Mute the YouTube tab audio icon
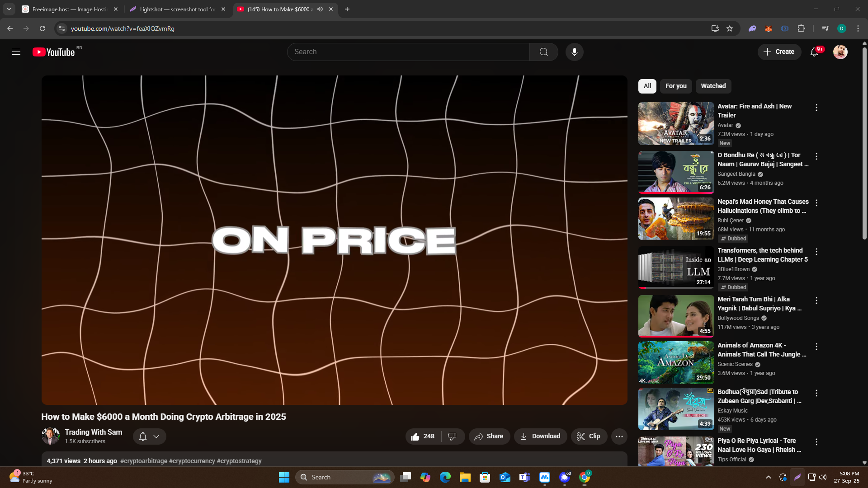This screenshot has width=868, height=488. click(x=320, y=9)
